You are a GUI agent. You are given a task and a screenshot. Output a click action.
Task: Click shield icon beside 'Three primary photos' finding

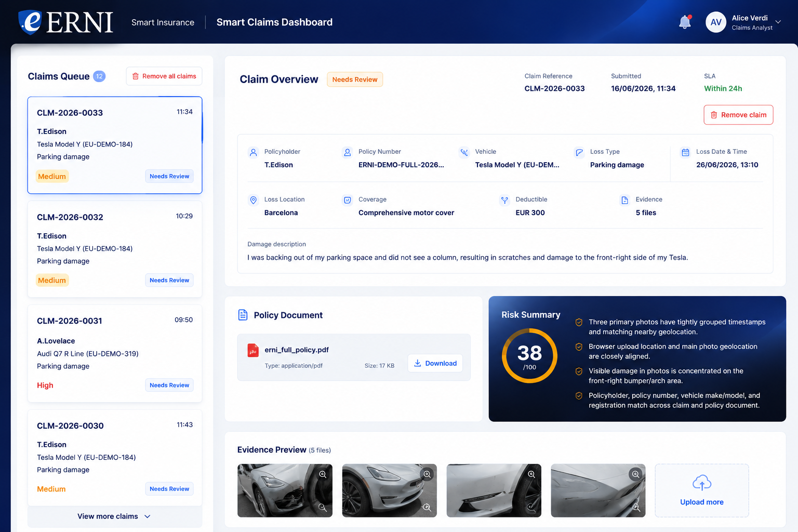(x=579, y=322)
